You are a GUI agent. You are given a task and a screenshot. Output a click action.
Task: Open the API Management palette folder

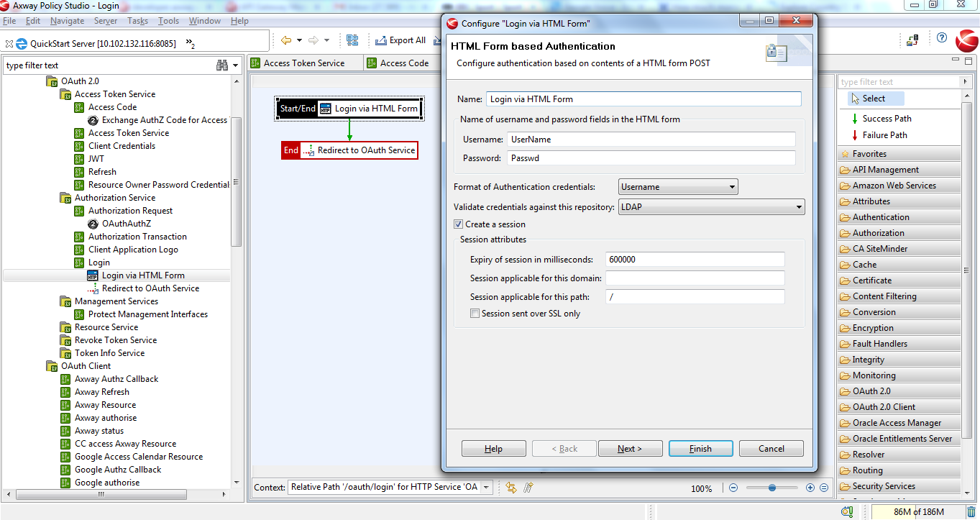coord(899,170)
